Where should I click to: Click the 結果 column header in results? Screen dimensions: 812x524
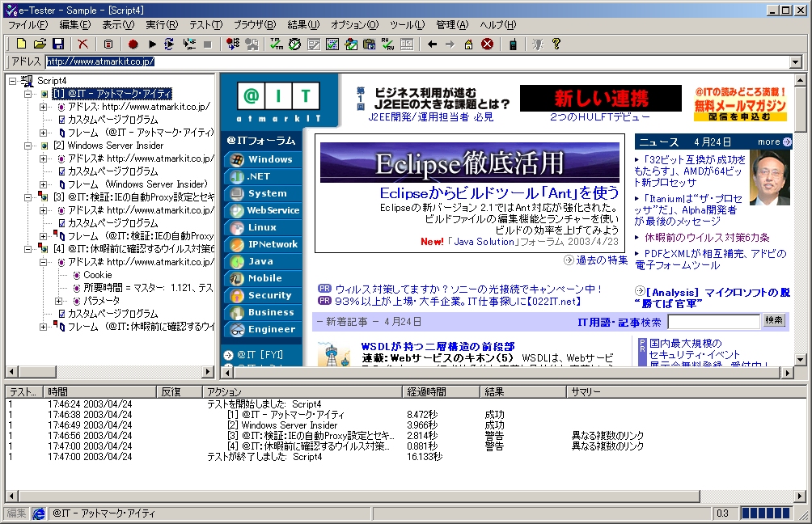click(523, 392)
